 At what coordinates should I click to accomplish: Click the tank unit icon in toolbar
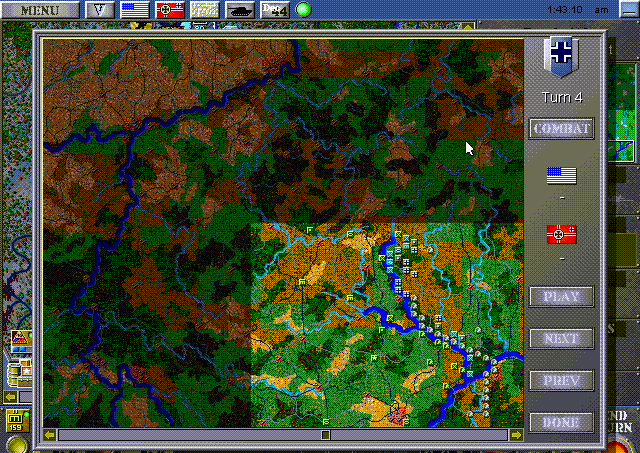coord(241,10)
